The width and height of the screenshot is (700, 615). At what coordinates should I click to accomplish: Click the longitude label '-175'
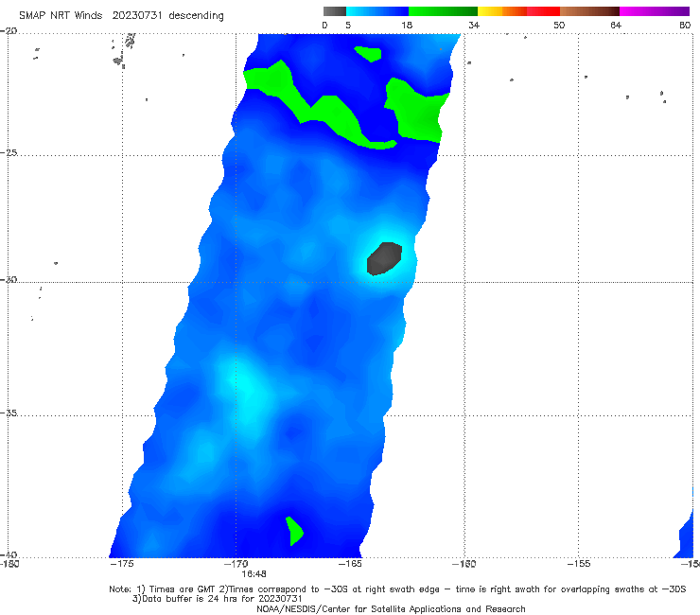point(122,564)
